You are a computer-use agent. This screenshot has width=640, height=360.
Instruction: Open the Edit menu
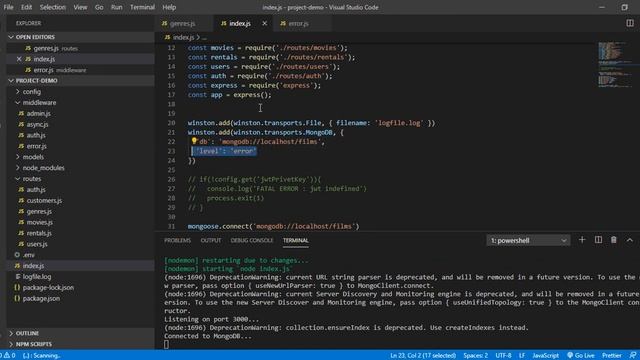point(27,7)
